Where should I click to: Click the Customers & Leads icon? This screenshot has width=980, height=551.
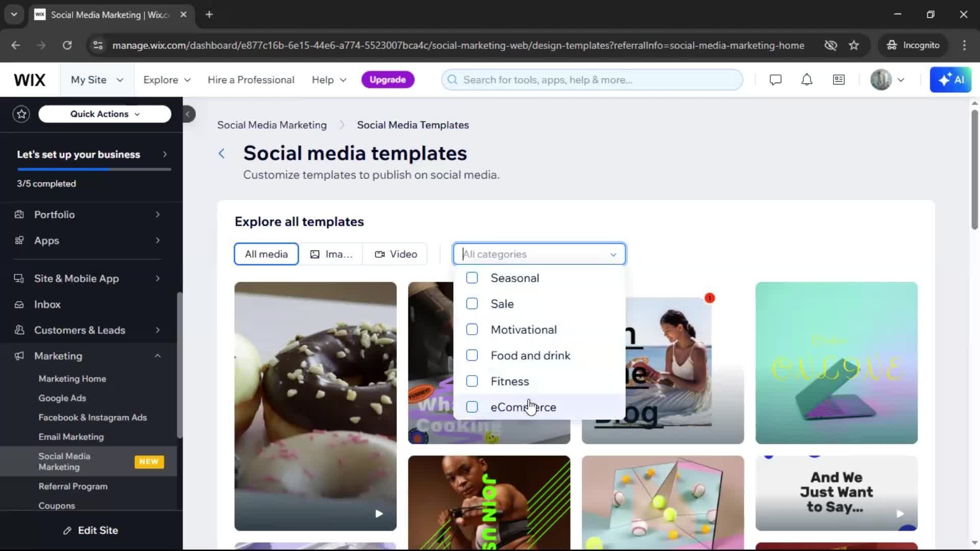[19, 330]
